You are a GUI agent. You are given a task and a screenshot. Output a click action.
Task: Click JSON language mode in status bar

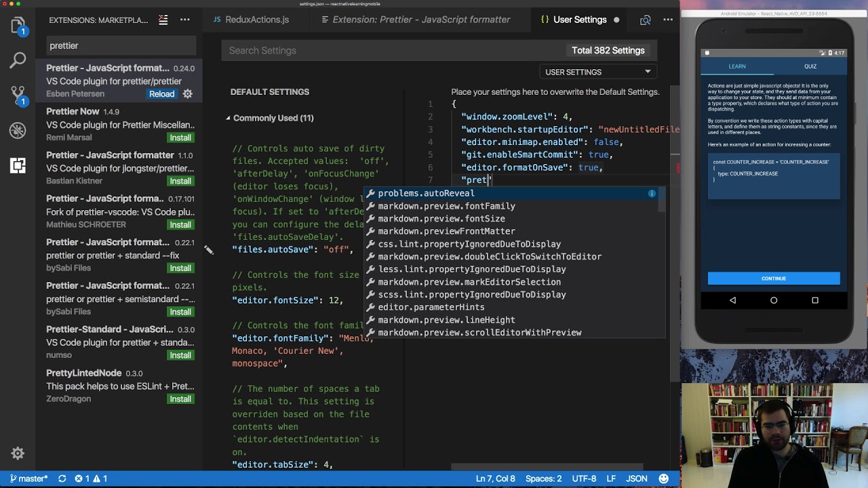pos(637,479)
